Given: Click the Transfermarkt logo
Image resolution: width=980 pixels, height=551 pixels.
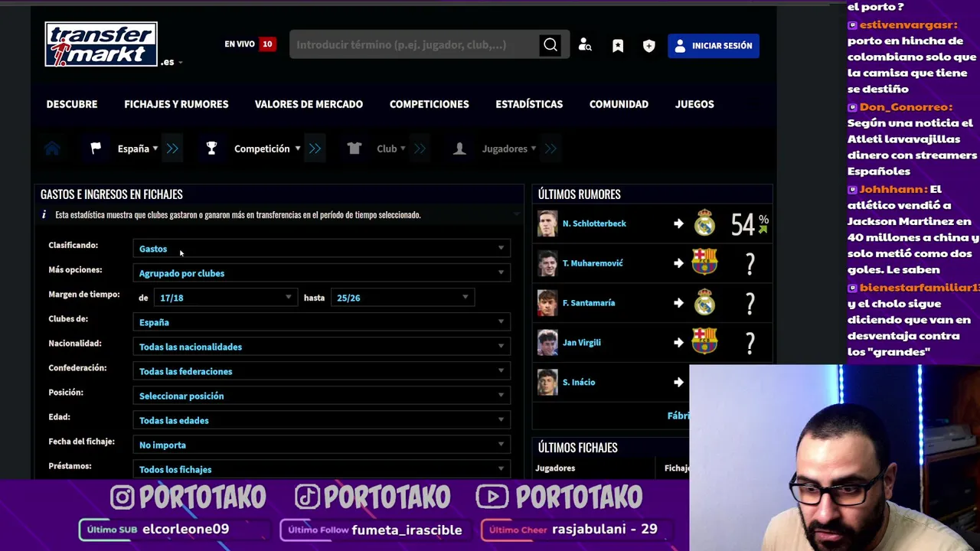Looking at the screenshot, I should coord(101,44).
